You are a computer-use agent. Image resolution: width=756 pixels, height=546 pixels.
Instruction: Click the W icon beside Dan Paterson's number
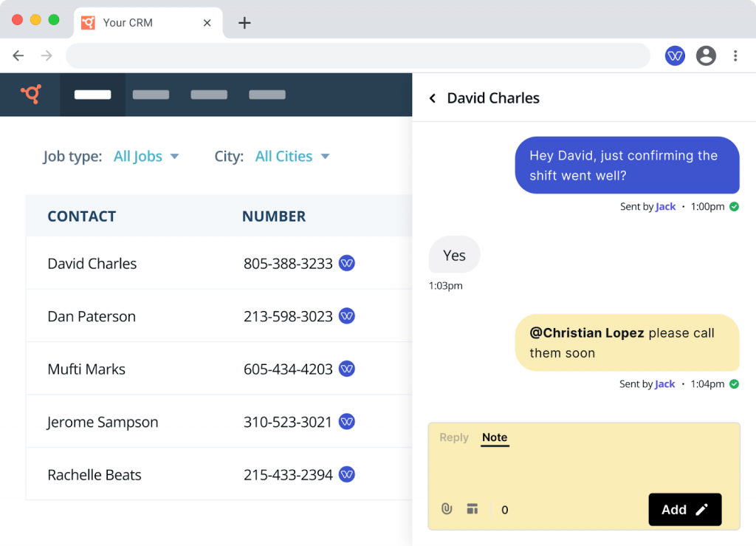pos(346,315)
